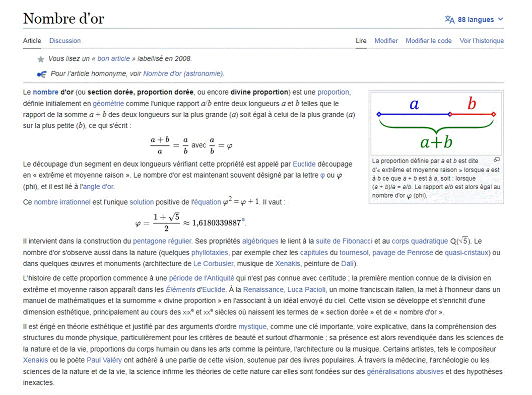This screenshot has width=532, height=395.
Task: Open the Modifier tab
Action: click(386, 41)
